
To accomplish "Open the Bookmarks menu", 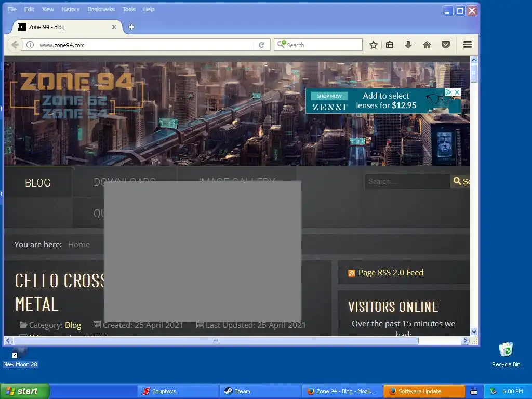I will [x=101, y=9].
